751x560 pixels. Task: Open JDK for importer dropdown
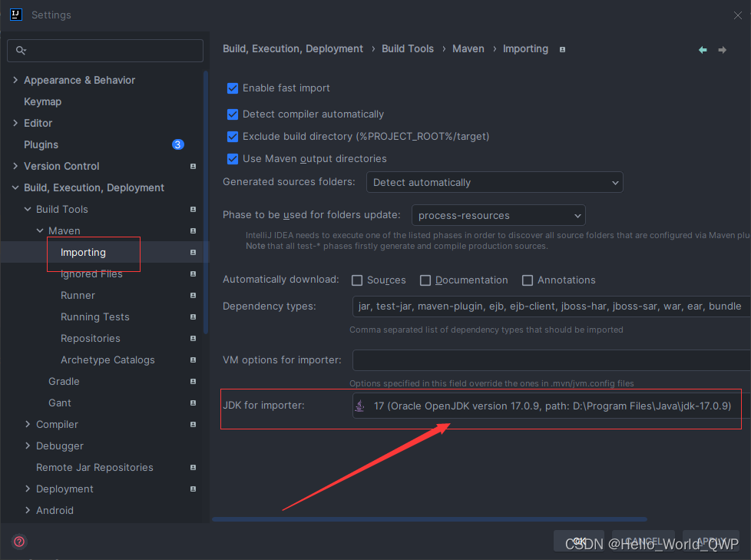coord(551,406)
